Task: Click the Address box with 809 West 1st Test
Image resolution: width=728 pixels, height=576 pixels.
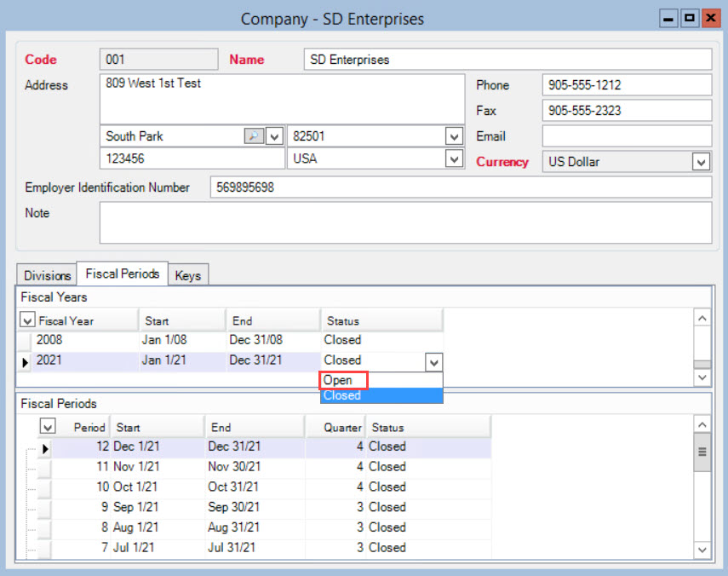Action: coord(283,99)
